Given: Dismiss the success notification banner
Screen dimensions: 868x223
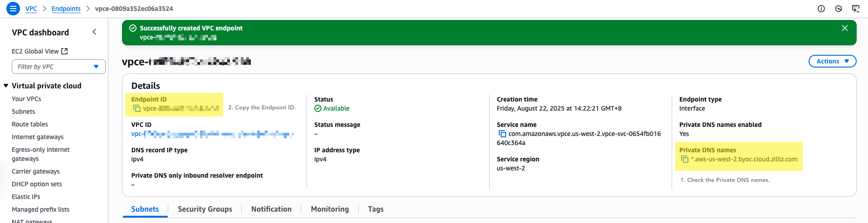Looking at the screenshot, I should [844, 28].
